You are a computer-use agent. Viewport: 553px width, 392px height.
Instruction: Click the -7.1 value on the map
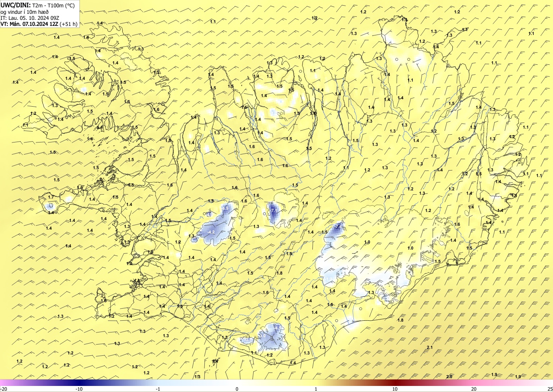tap(274, 210)
